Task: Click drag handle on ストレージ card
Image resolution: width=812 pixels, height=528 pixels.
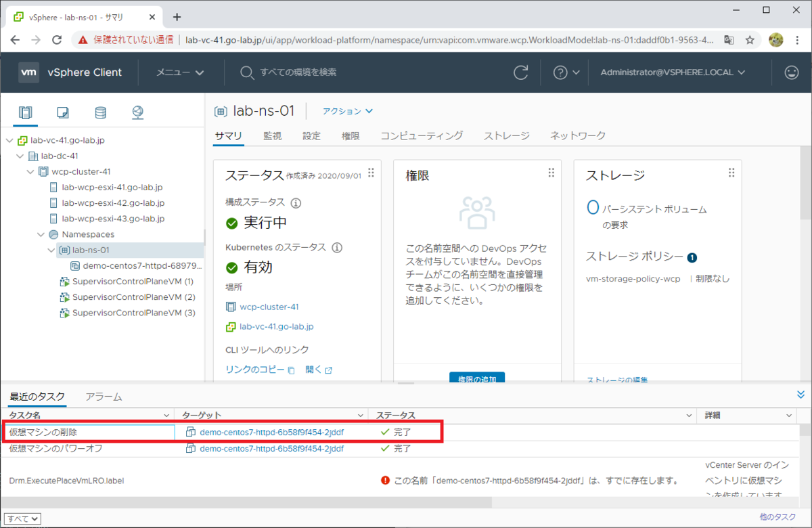Action: click(x=731, y=173)
